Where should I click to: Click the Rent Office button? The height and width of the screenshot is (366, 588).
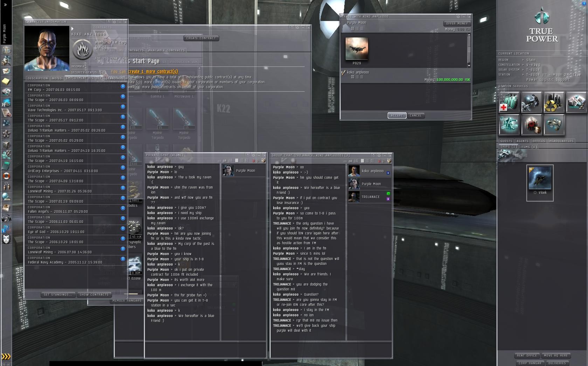point(527,356)
